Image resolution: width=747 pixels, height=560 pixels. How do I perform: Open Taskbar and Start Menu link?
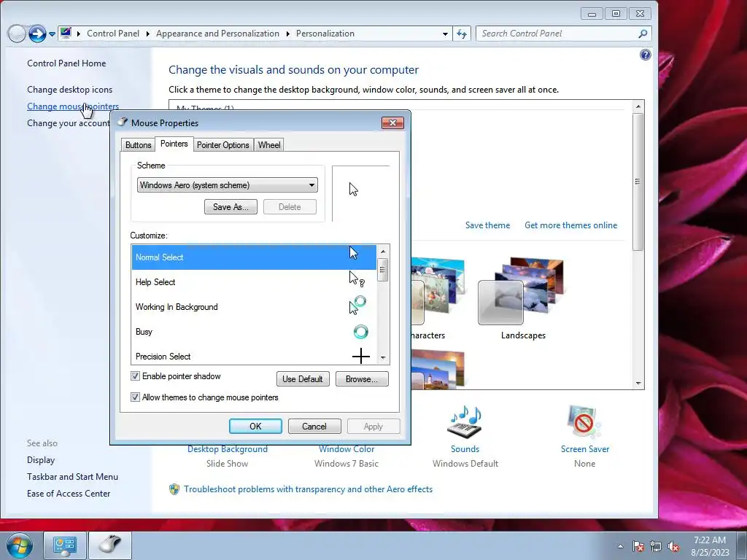(x=72, y=477)
